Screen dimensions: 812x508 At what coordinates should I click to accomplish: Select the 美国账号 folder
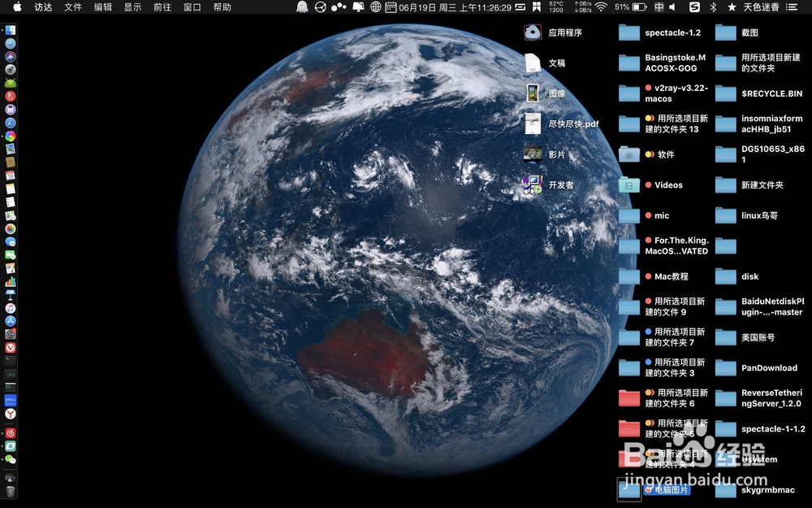[x=745, y=337]
